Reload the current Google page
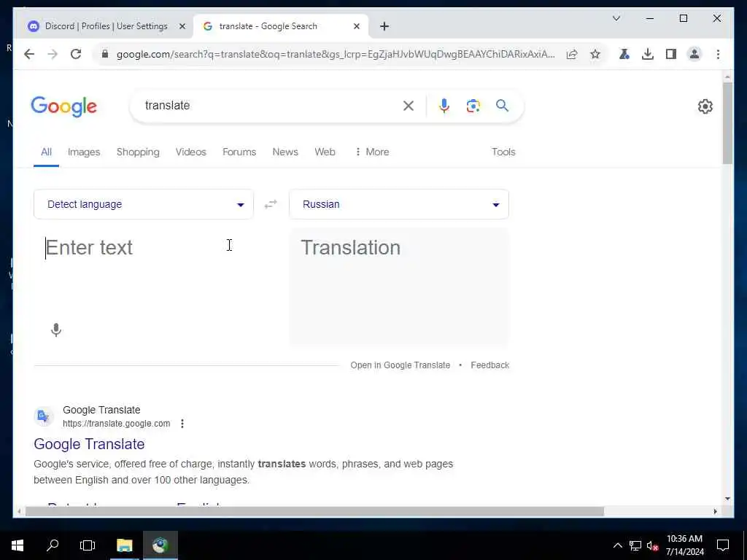747x560 pixels. click(x=76, y=54)
